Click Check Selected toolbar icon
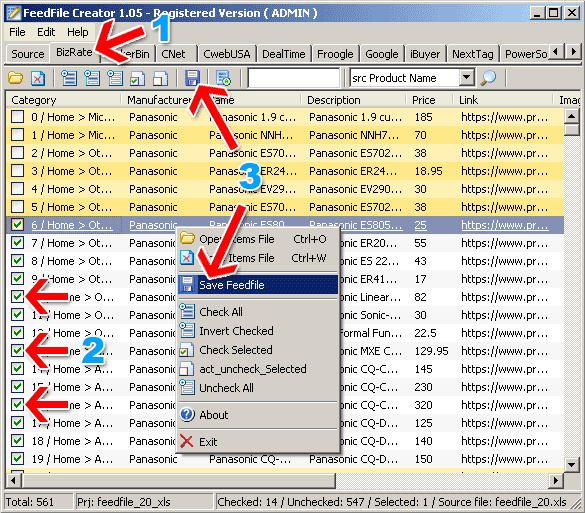 (138, 78)
